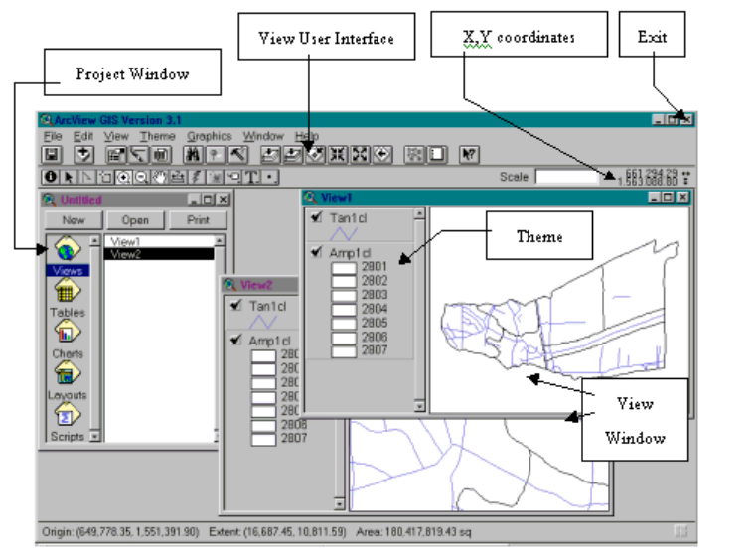The image size is (756, 551).
Task: Select the Identify tool
Action: (50, 178)
